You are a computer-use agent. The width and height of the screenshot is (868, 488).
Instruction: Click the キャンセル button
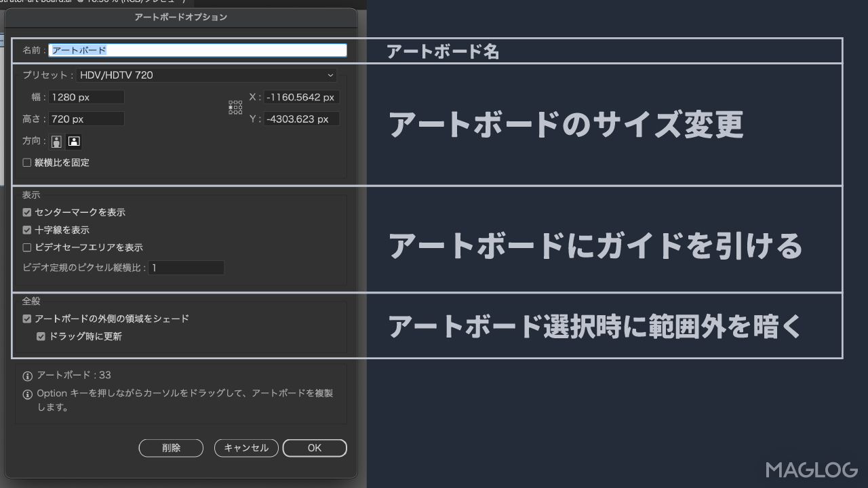coord(246,447)
